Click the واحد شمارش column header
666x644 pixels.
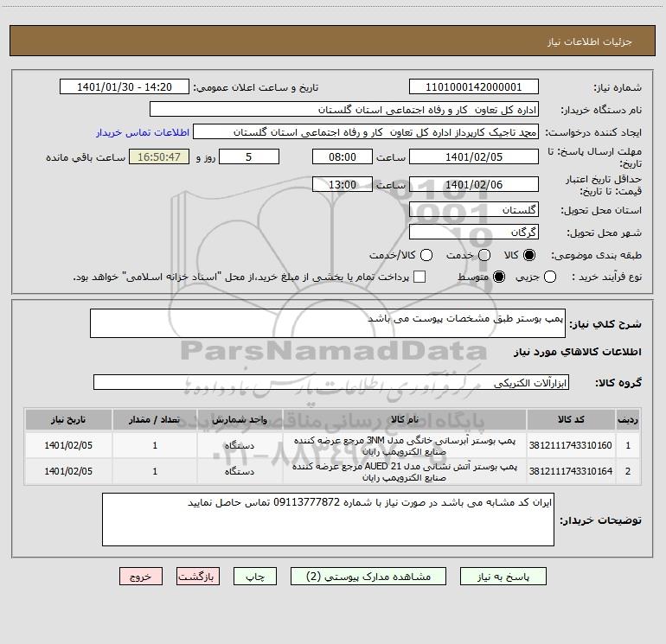coord(240,420)
